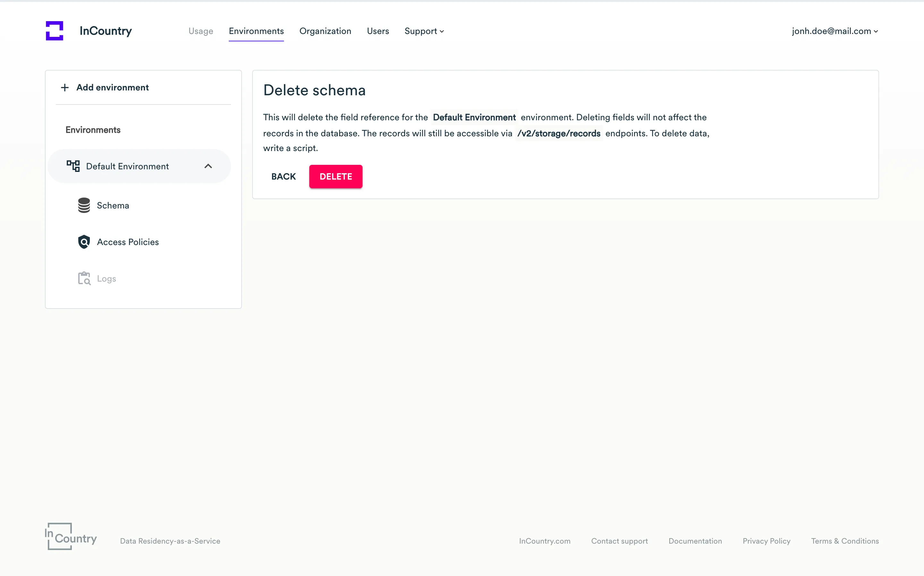The width and height of the screenshot is (924, 576).
Task: Switch to the Usage tab
Action: (x=201, y=31)
